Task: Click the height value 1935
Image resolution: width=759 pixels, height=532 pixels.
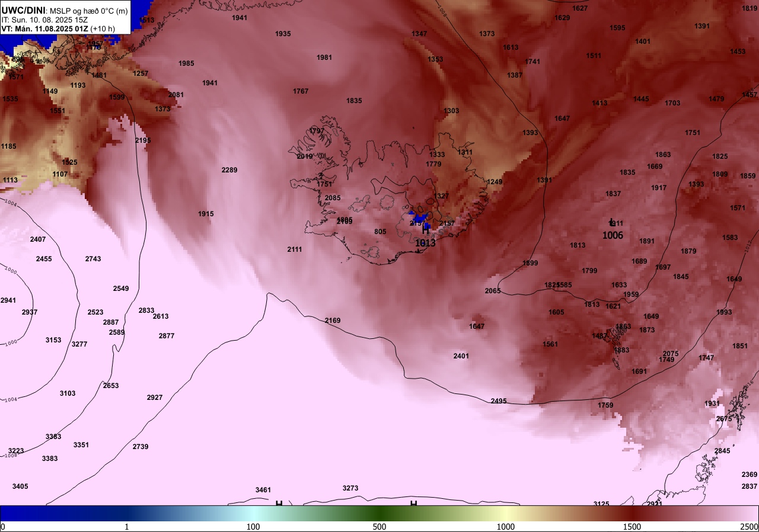Action: [283, 34]
